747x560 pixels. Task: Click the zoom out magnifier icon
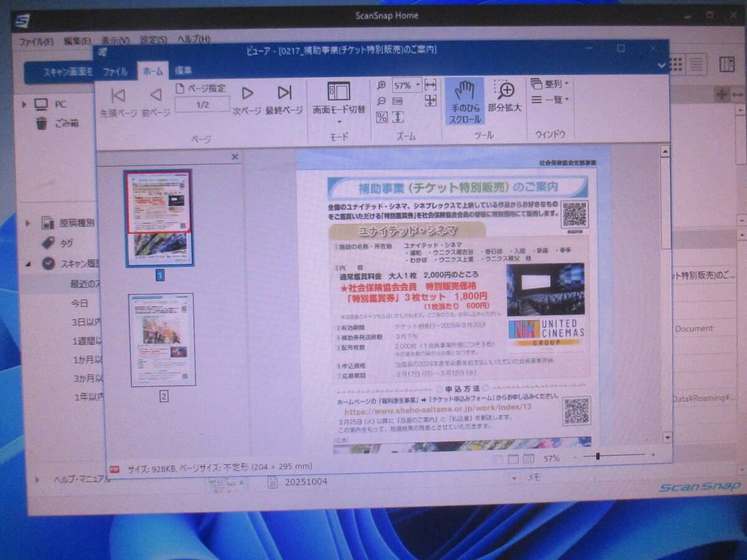click(x=382, y=101)
